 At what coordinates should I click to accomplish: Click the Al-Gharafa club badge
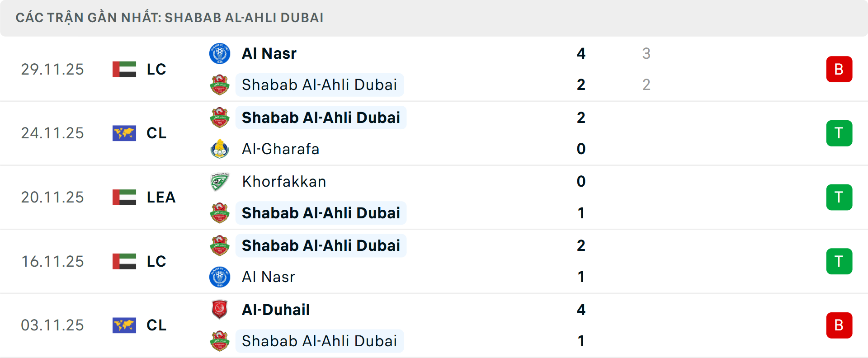coord(220,149)
